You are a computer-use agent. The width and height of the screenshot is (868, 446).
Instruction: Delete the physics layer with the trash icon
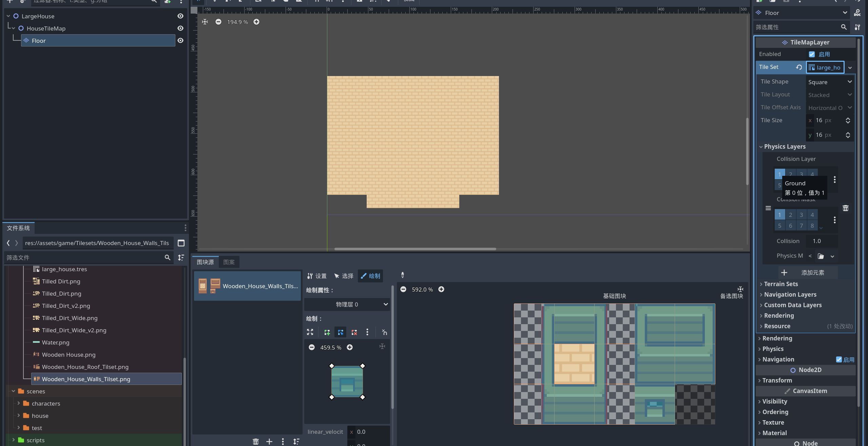(845, 208)
